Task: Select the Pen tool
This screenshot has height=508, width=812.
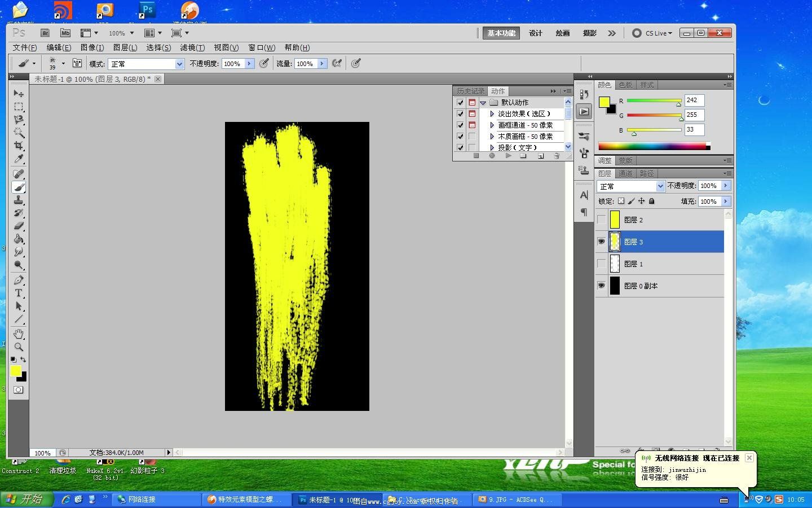Action: tap(19, 280)
